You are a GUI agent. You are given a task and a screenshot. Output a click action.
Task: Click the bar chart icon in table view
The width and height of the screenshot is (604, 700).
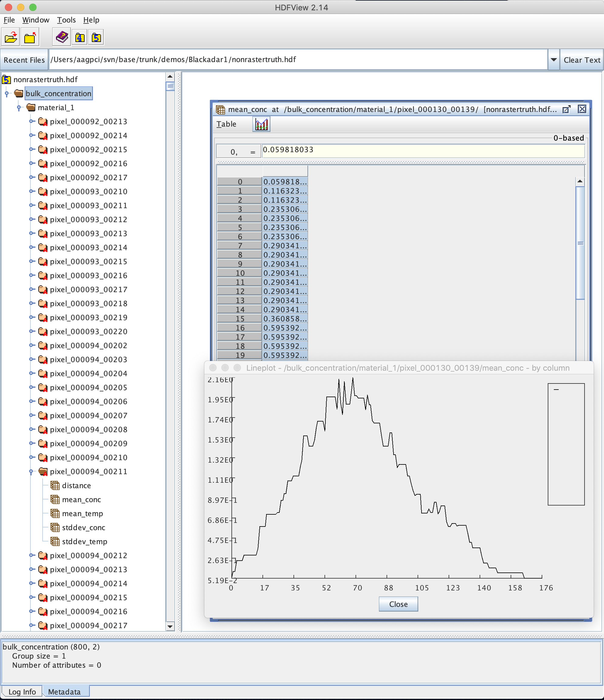click(261, 124)
